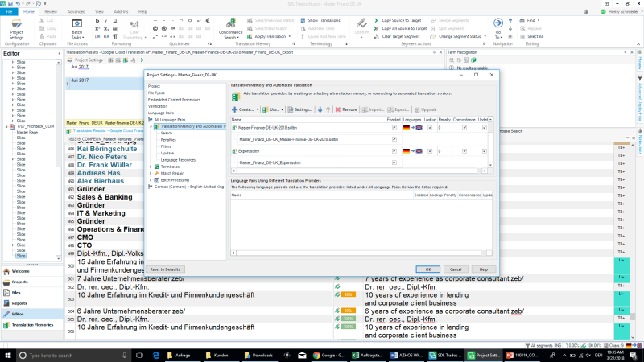The height and width of the screenshot is (362, 644).
Task: Open the File tab
Action: tap(9, 11)
